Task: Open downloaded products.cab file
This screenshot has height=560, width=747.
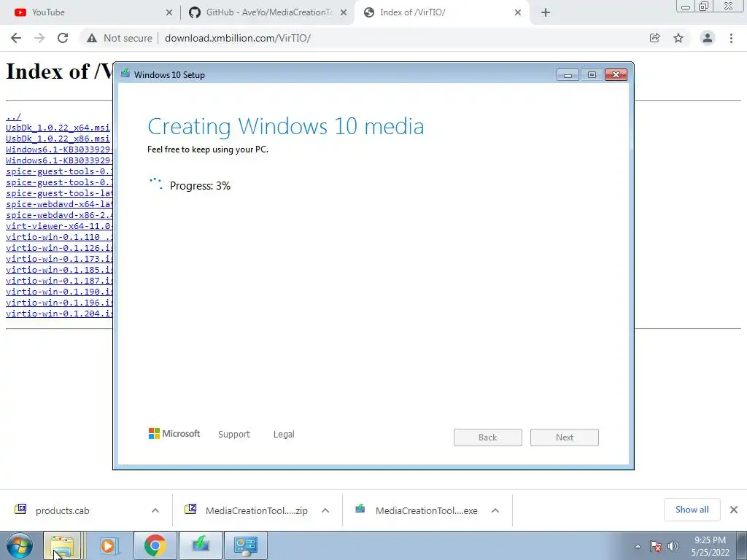Action: pyautogui.click(x=62, y=510)
